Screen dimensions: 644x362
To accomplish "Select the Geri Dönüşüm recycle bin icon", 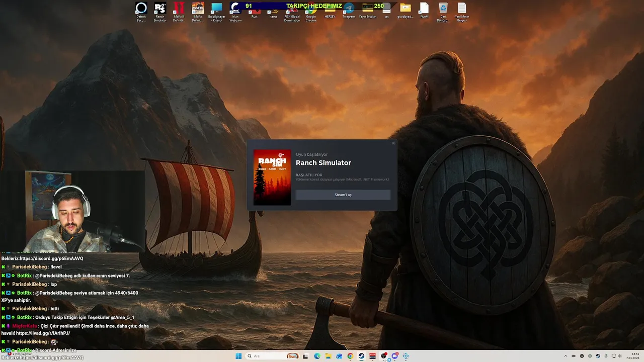I will click(443, 12).
